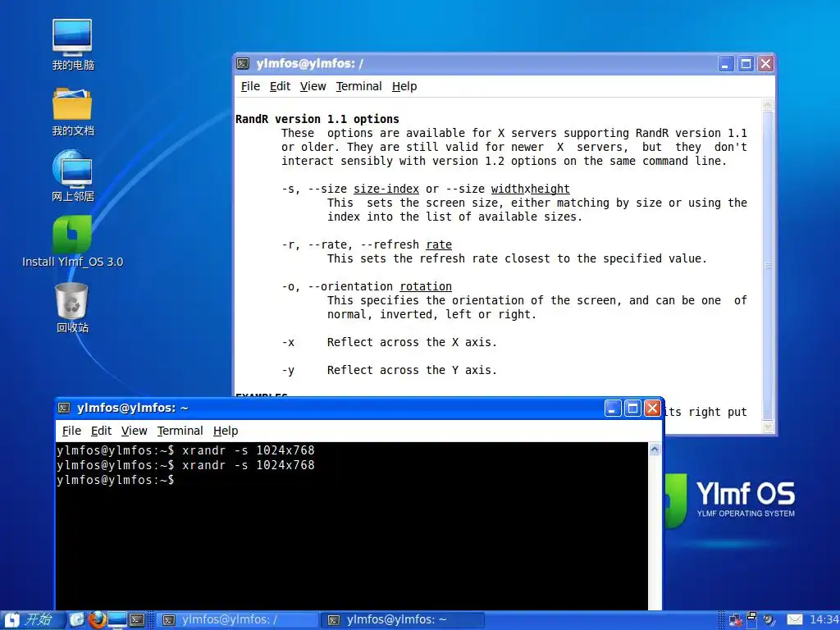Click the mail envelope tray icon
The image size is (840, 630).
[794, 620]
